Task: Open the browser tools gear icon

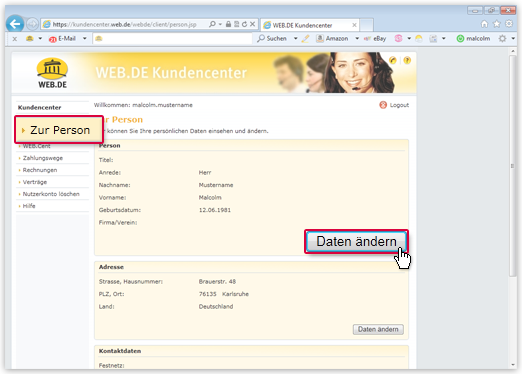Action: (509, 24)
